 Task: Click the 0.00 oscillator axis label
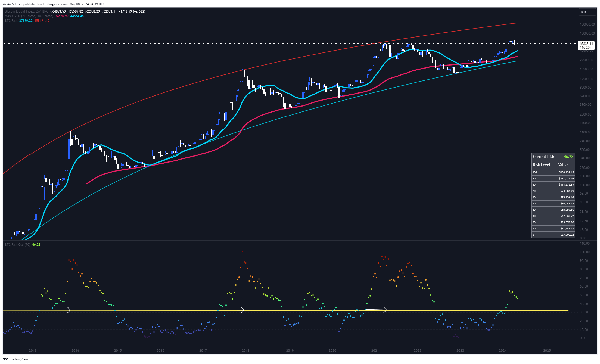coord(583,338)
